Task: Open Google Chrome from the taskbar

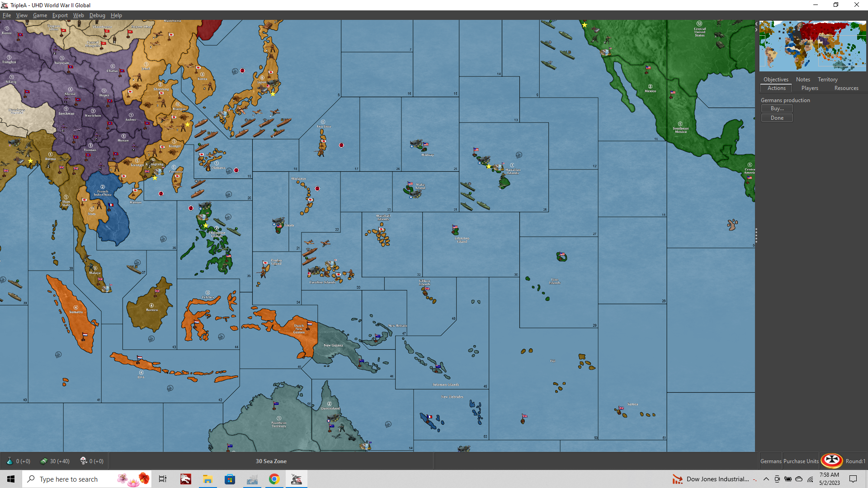Action: click(274, 479)
